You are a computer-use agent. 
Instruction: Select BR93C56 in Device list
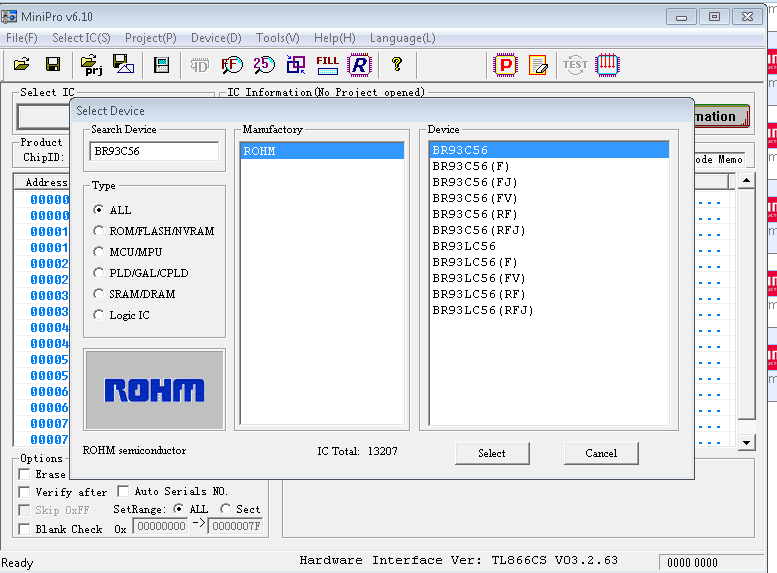pyautogui.click(x=549, y=150)
